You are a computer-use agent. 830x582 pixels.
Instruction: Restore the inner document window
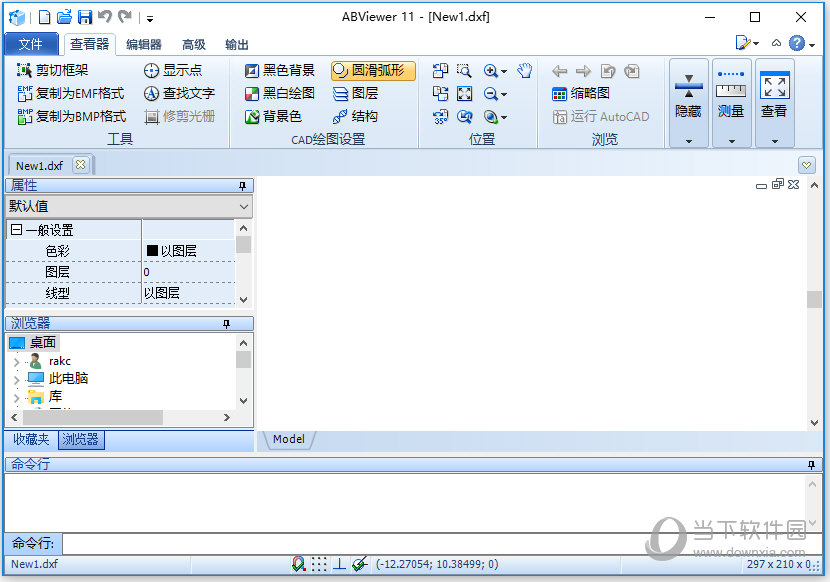coord(778,184)
